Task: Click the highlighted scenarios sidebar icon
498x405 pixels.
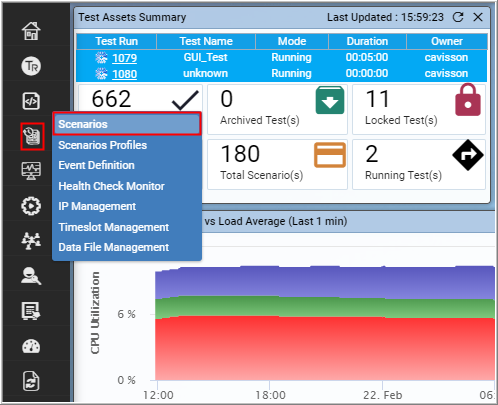Action: click(x=32, y=136)
